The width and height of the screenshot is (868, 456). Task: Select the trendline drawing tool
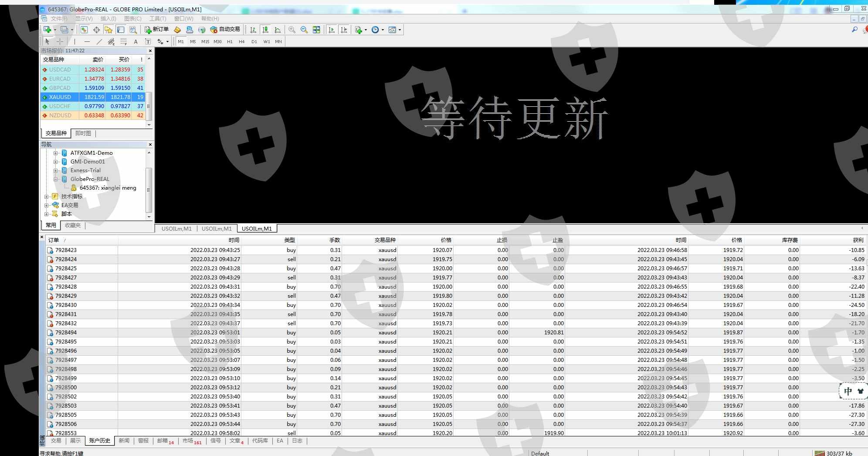(x=99, y=41)
